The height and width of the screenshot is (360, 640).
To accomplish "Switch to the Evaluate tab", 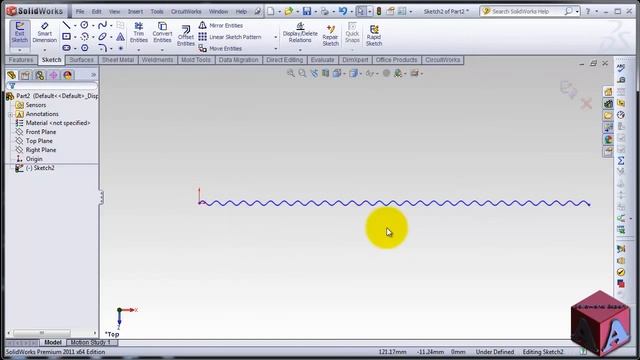I will coord(322,60).
